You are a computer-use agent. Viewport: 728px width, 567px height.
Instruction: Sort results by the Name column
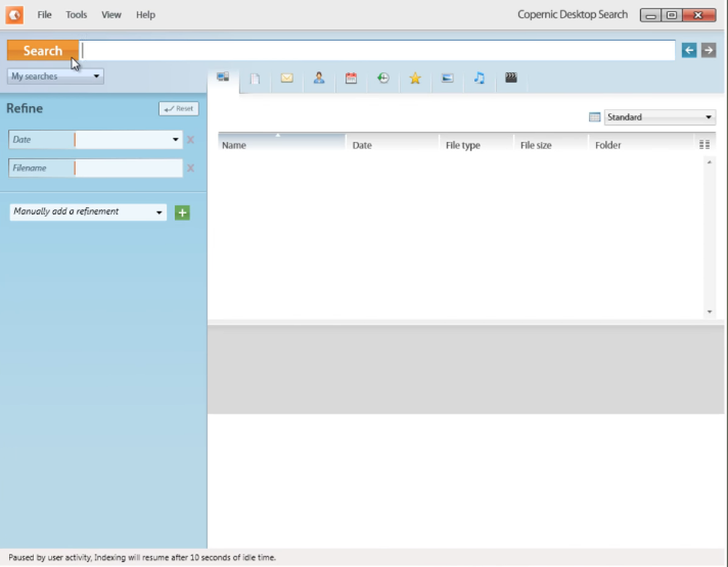coord(282,145)
